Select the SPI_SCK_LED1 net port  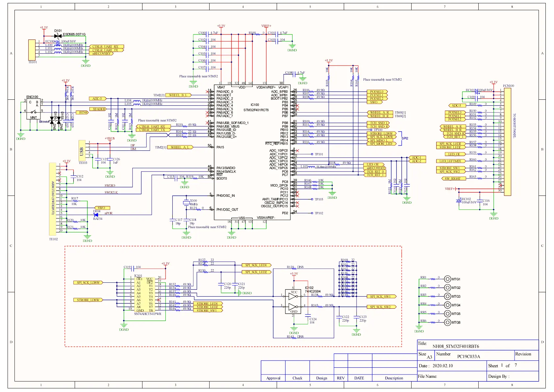point(257,265)
